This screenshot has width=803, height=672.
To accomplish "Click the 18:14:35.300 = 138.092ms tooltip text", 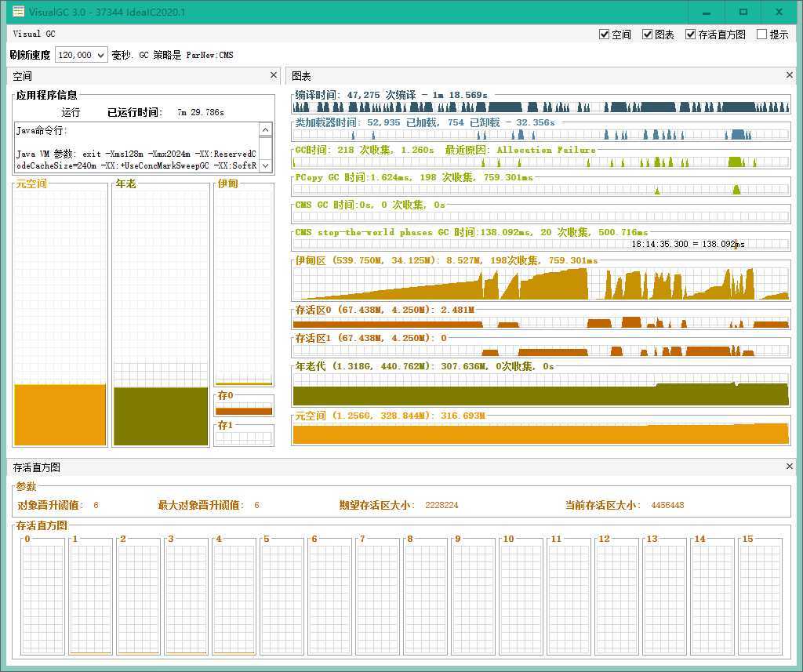I will [687, 245].
